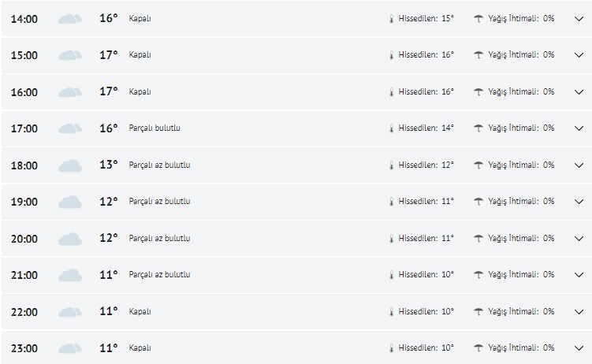
Task: Click the 13° temperature at 18:00
Action: pos(109,165)
